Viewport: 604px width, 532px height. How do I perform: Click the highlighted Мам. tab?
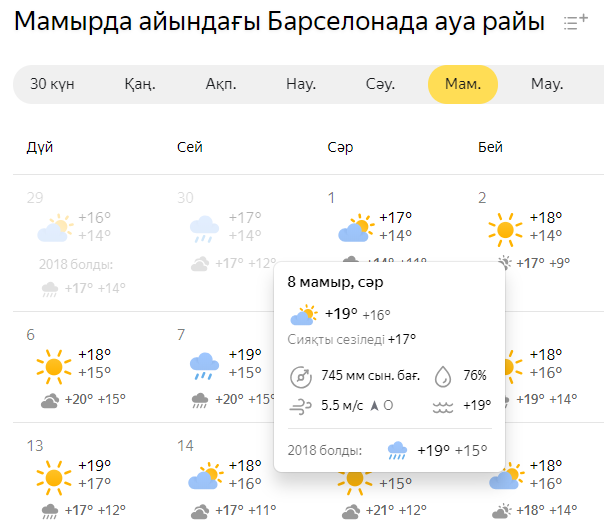click(x=462, y=84)
